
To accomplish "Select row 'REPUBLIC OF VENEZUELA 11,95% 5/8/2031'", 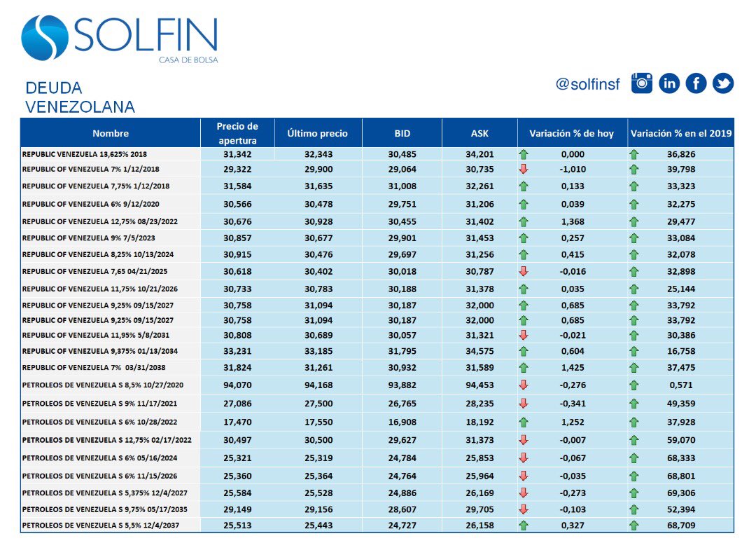I will click(x=377, y=336).
